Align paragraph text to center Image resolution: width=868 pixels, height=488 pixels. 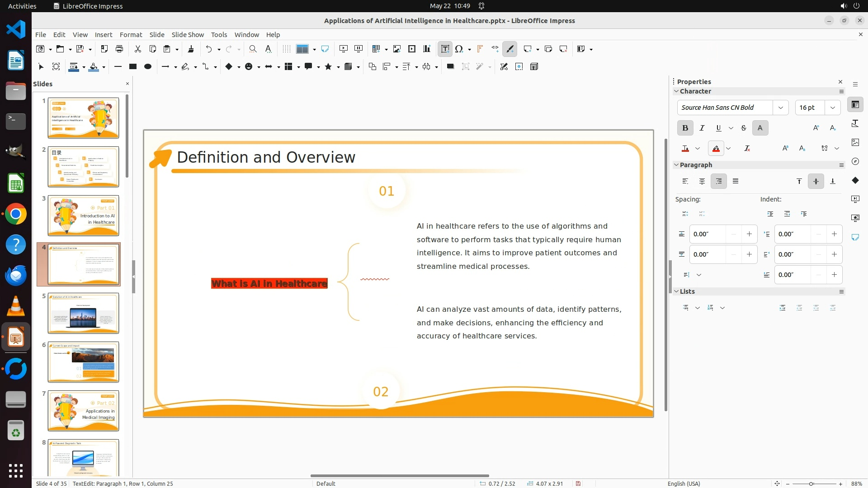702,181
